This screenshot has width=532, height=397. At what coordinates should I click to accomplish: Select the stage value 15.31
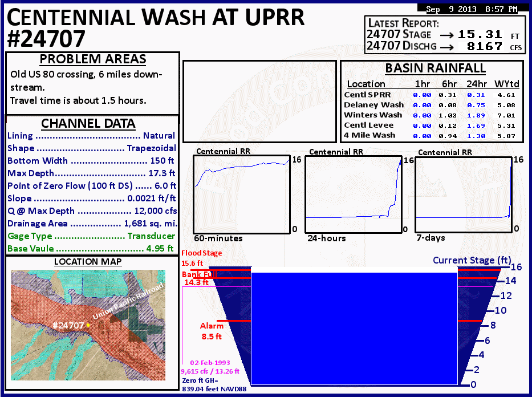coord(480,34)
